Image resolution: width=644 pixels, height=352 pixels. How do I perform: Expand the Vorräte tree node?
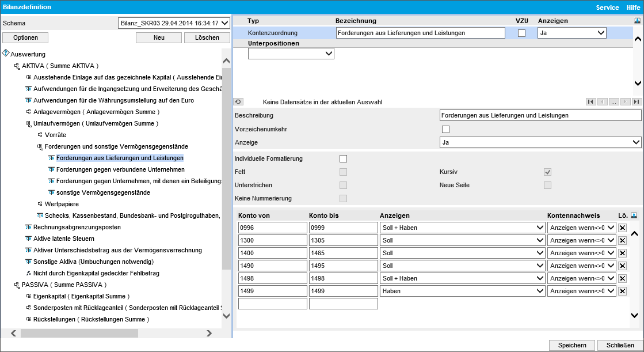40,134
